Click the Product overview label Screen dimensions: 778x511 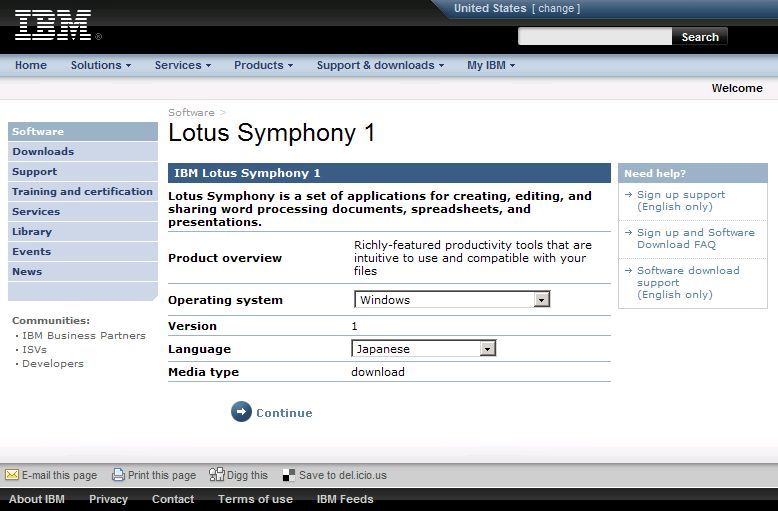pos(225,258)
